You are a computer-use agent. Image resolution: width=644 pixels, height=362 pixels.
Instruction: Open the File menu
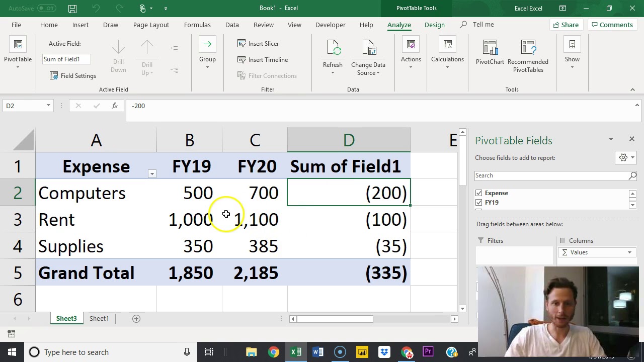(16, 25)
